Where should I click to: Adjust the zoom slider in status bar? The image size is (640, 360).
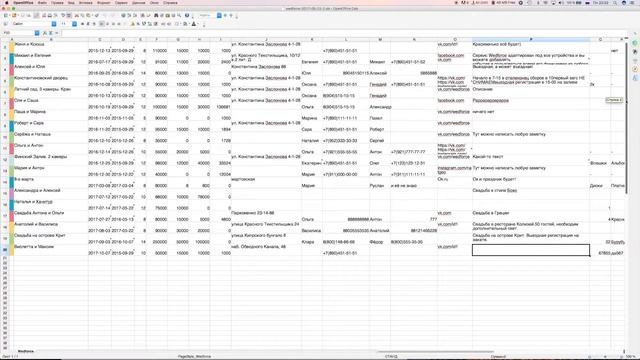pos(605,357)
